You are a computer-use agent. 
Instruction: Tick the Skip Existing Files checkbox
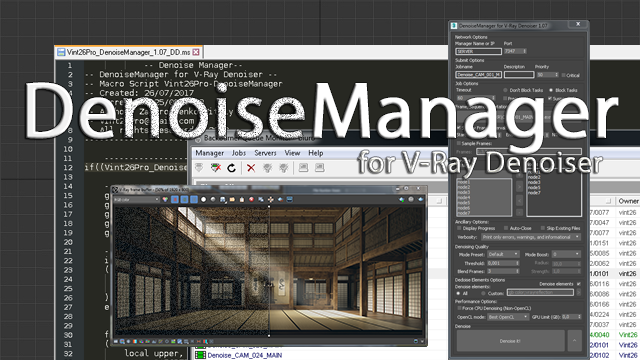[542, 228]
